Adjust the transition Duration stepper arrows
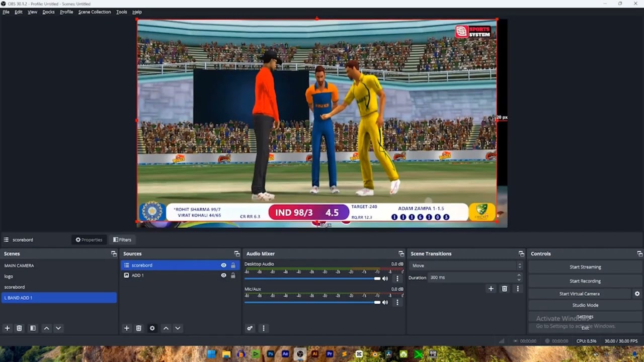Viewport: 644px width, 362px height. coord(519,278)
